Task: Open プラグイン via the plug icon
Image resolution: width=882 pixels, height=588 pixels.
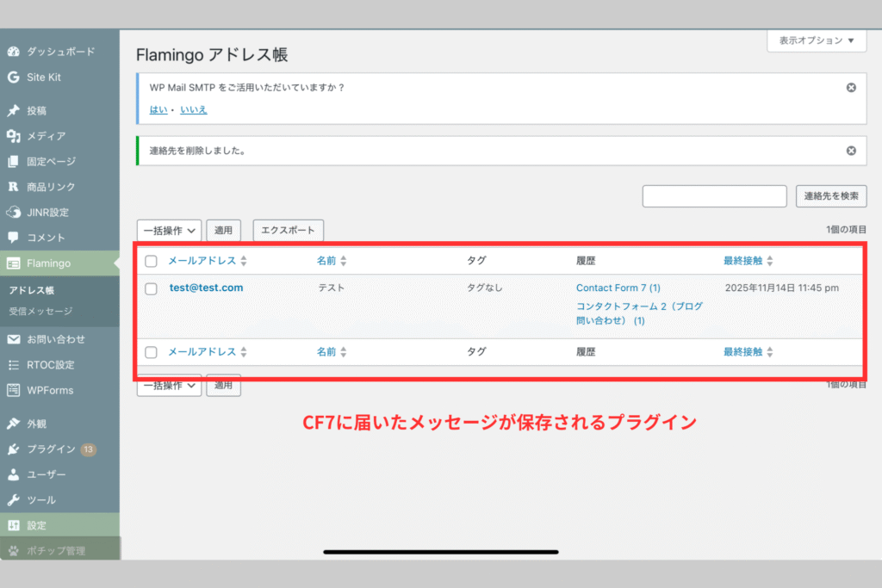Action: point(13,449)
